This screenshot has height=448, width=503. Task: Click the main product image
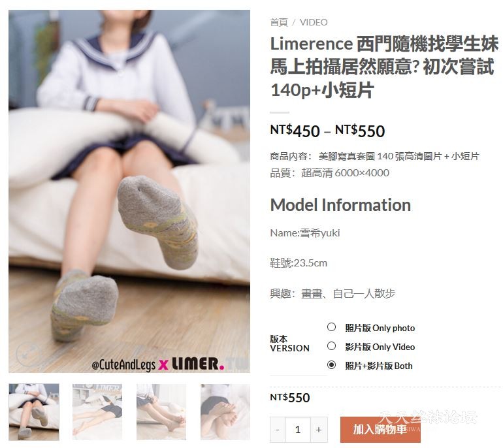(x=129, y=191)
